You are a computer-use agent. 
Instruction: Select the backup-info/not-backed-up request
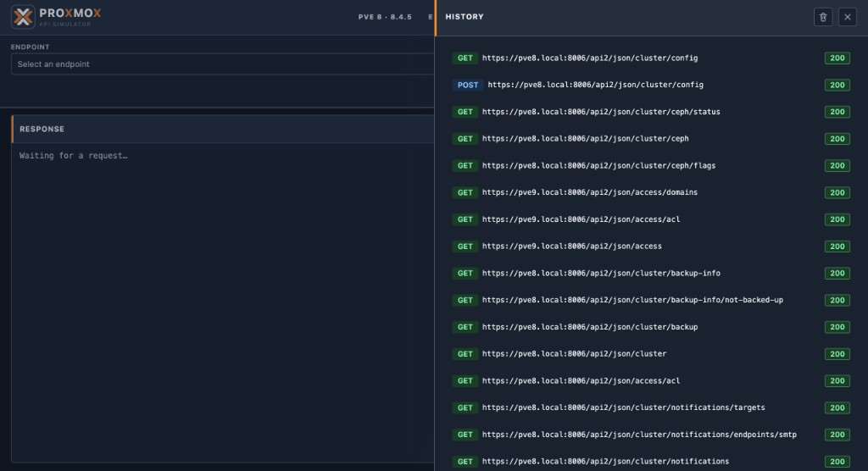coord(651,300)
